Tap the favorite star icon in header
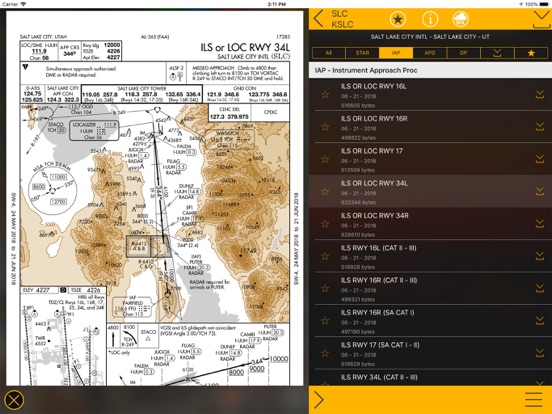552x414 pixels. tap(398, 19)
